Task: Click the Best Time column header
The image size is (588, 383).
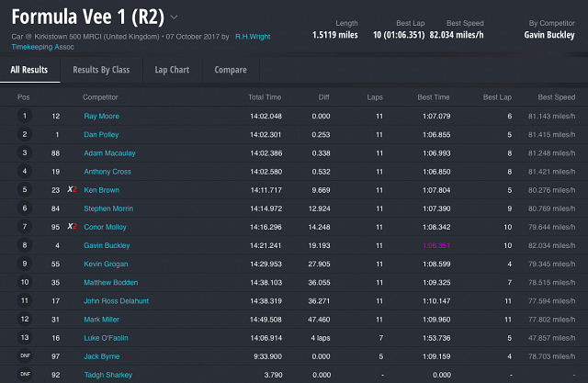Action: (x=434, y=97)
